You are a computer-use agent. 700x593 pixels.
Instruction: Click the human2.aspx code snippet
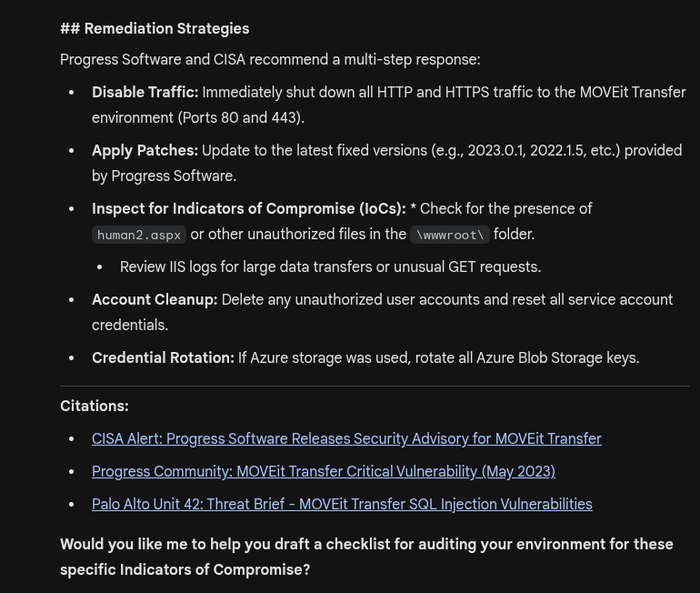click(x=139, y=235)
